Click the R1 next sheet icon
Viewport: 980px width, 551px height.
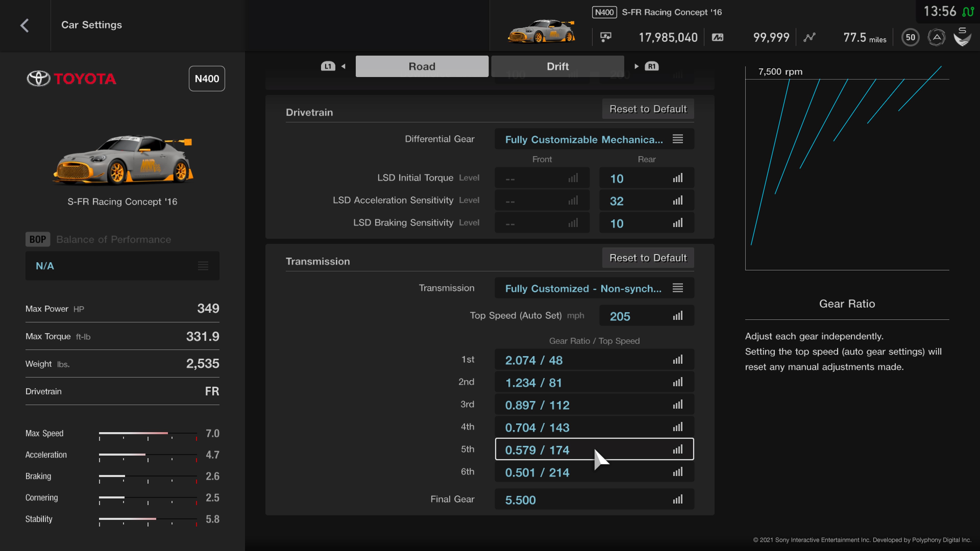(652, 66)
